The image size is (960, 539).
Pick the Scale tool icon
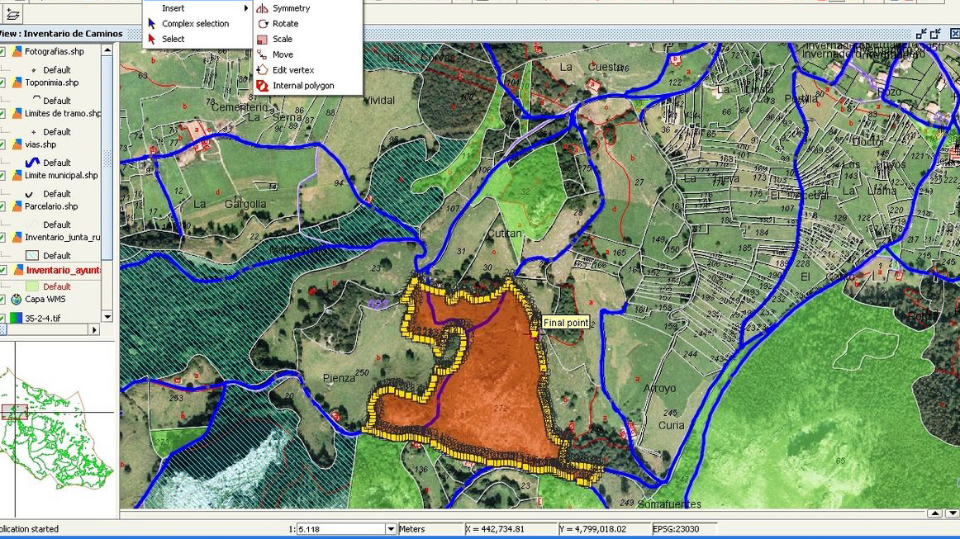click(262, 39)
